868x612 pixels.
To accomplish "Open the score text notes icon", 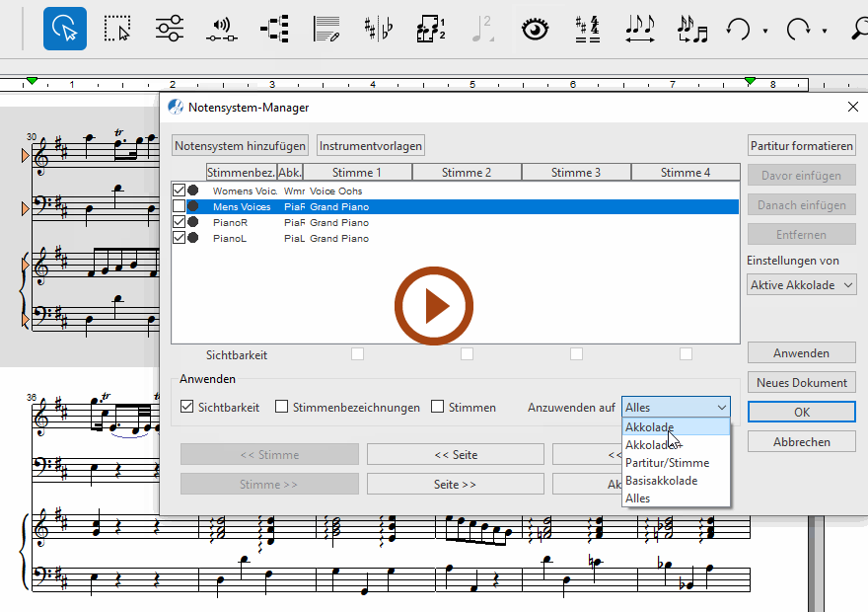I will tap(326, 29).
